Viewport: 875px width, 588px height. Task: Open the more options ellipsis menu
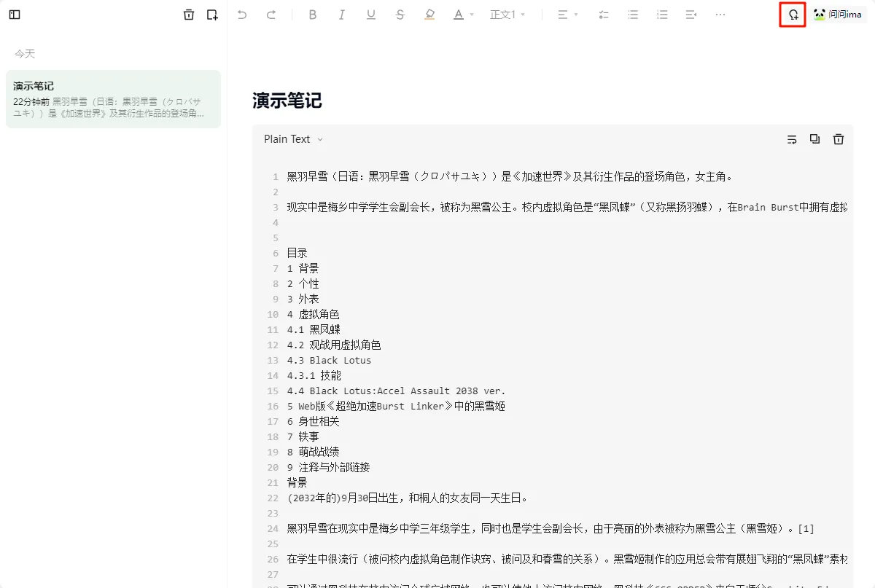pos(720,15)
